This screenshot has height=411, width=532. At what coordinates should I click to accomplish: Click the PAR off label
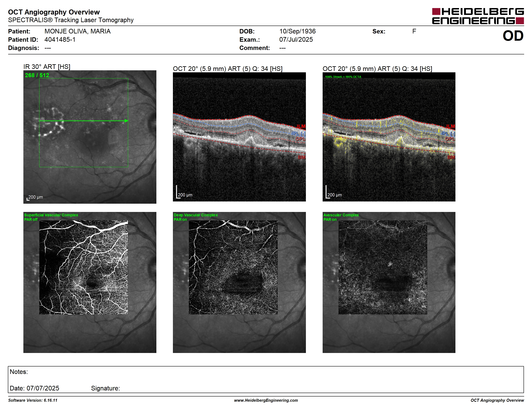pos(31,219)
